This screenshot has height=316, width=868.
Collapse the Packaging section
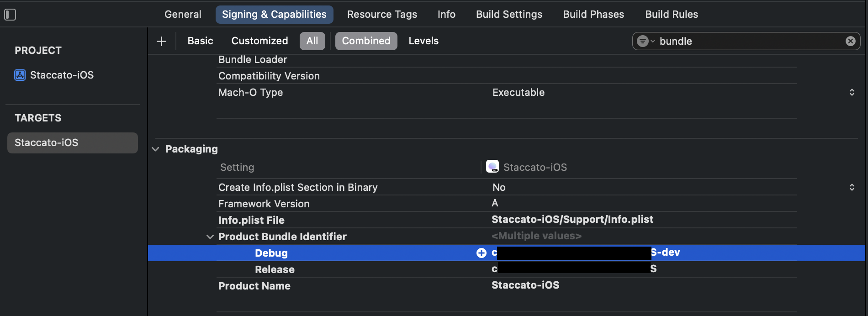[x=155, y=149]
